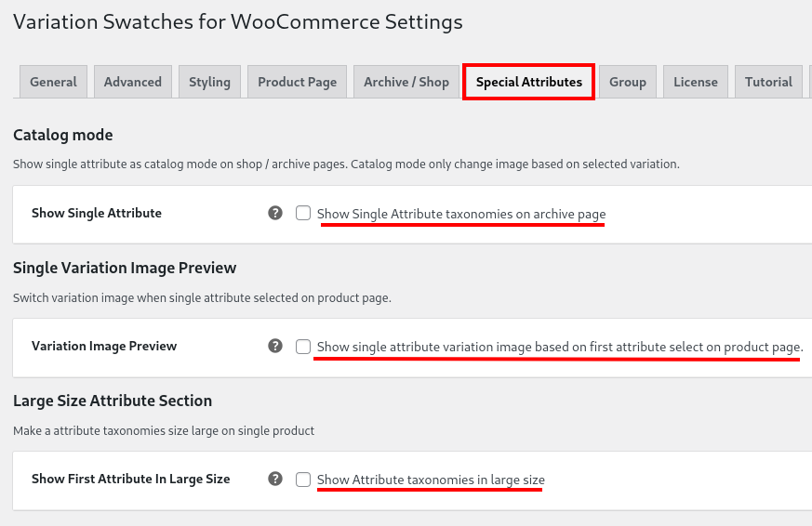Select the Archive / Shop tab

click(x=406, y=82)
